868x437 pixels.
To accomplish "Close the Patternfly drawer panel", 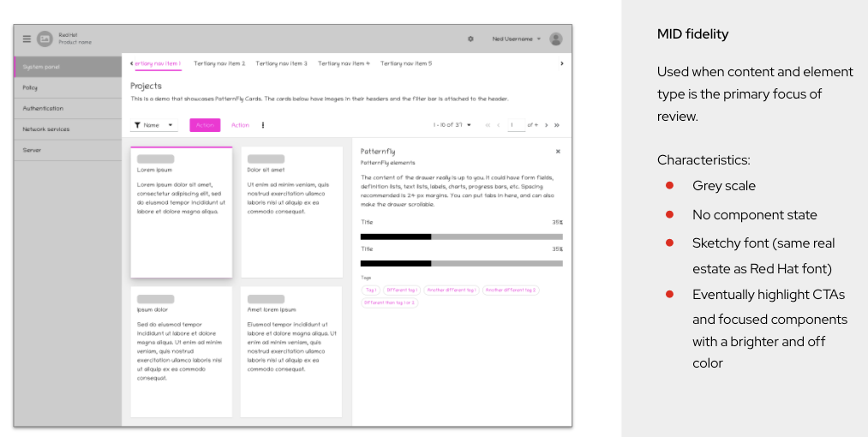I will [558, 151].
